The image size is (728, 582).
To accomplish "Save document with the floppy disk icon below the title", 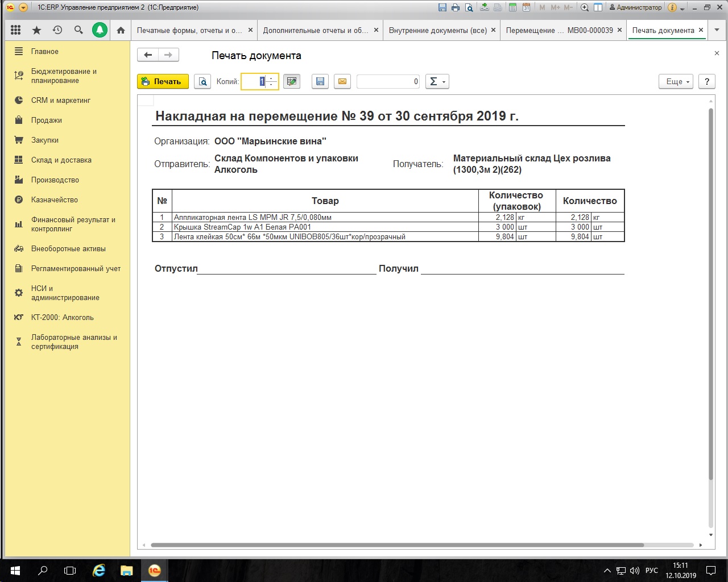I will coord(320,82).
